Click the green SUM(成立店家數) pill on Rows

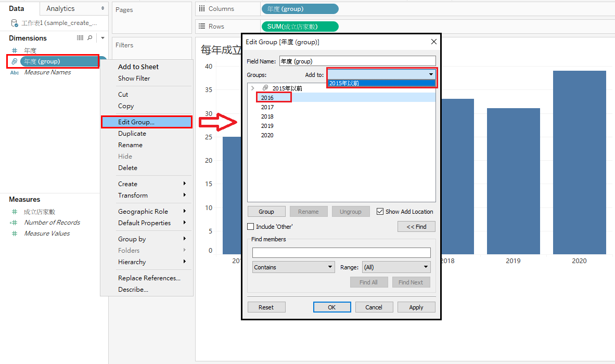point(299,26)
